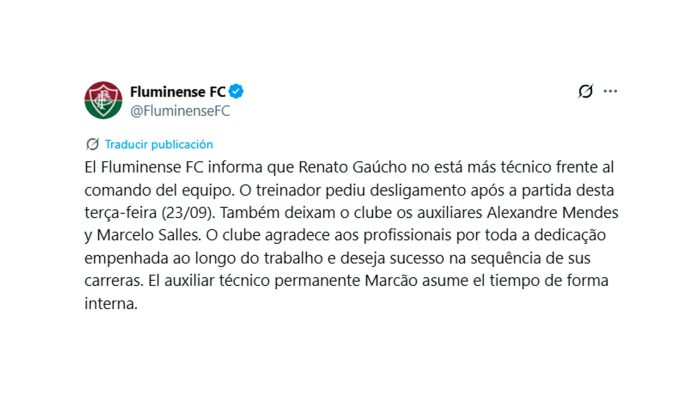
Task: Click the date (23/09) in the post
Action: [x=188, y=213]
